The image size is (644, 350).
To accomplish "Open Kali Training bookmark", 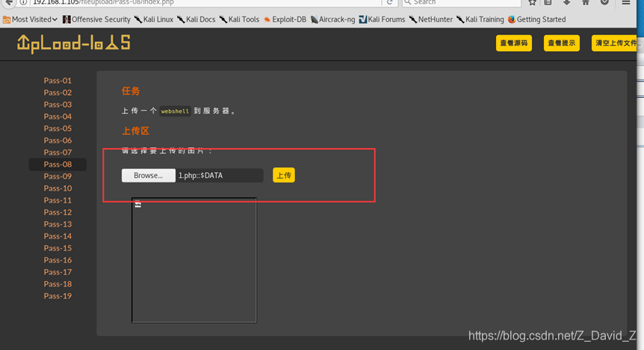I will pyautogui.click(x=480, y=19).
